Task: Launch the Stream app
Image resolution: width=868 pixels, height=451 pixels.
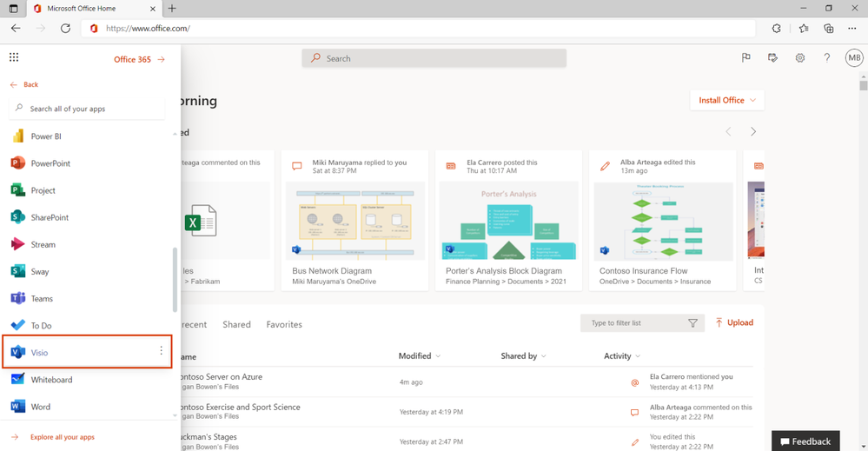Action: [x=43, y=244]
